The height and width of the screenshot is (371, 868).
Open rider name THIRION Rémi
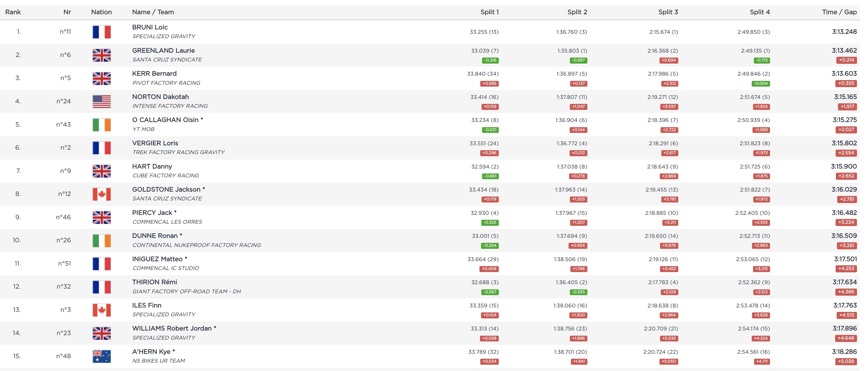154,282
